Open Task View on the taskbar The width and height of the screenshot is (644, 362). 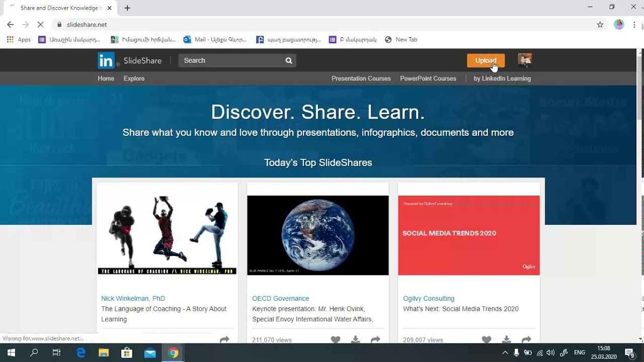[56, 353]
